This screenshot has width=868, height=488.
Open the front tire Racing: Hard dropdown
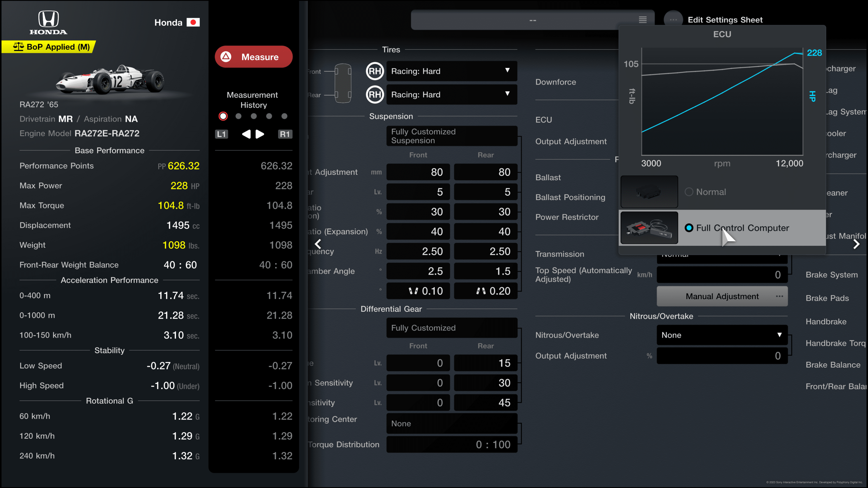(x=452, y=71)
